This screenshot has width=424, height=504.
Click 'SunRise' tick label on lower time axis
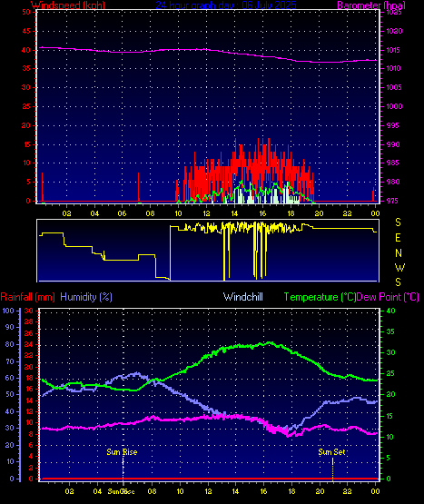pos(121,491)
